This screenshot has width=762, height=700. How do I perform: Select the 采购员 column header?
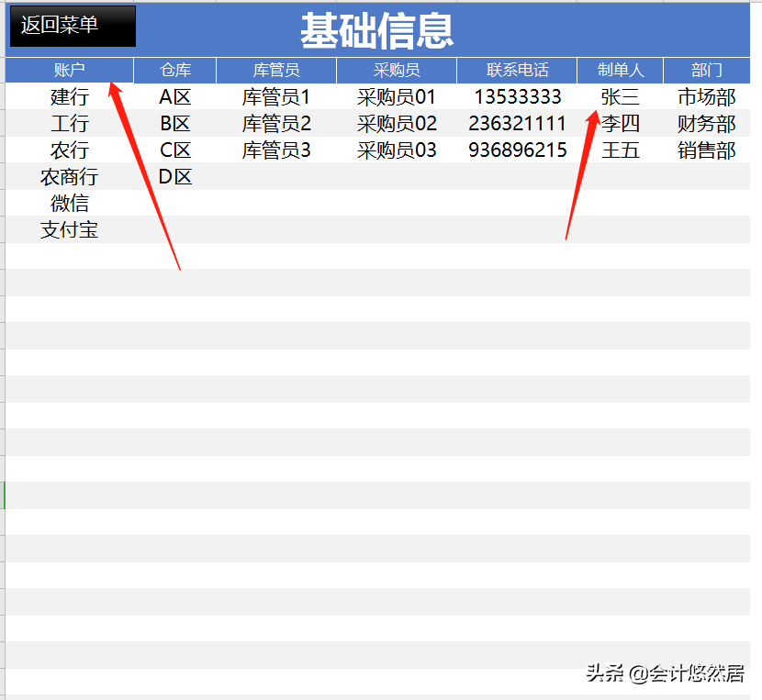point(397,71)
